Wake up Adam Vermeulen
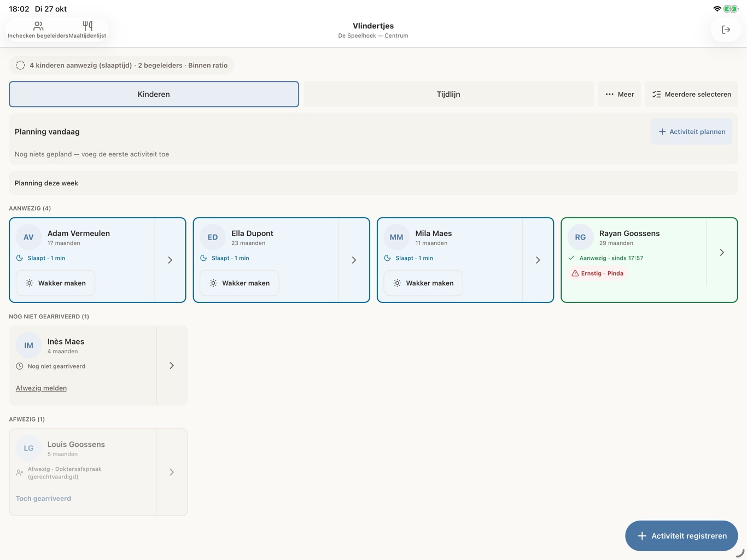The height and width of the screenshot is (560, 747). click(55, 283)
